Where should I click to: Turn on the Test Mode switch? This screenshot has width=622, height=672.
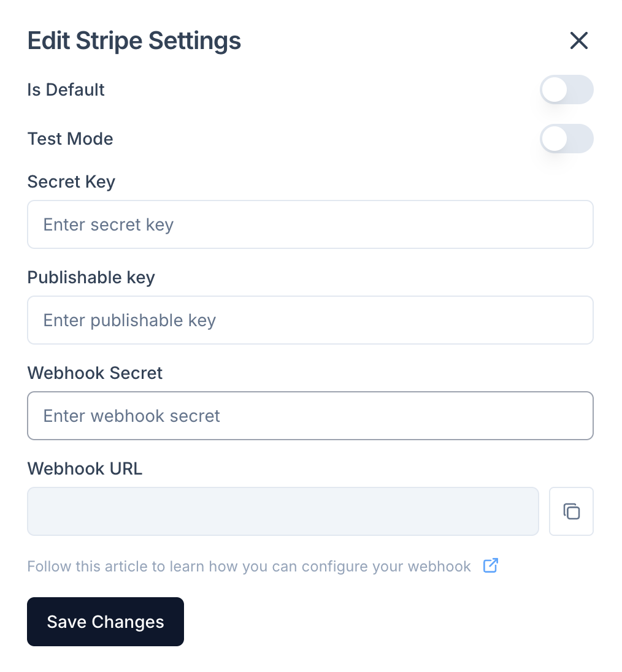pyautogui.click(x=566, y=139)
